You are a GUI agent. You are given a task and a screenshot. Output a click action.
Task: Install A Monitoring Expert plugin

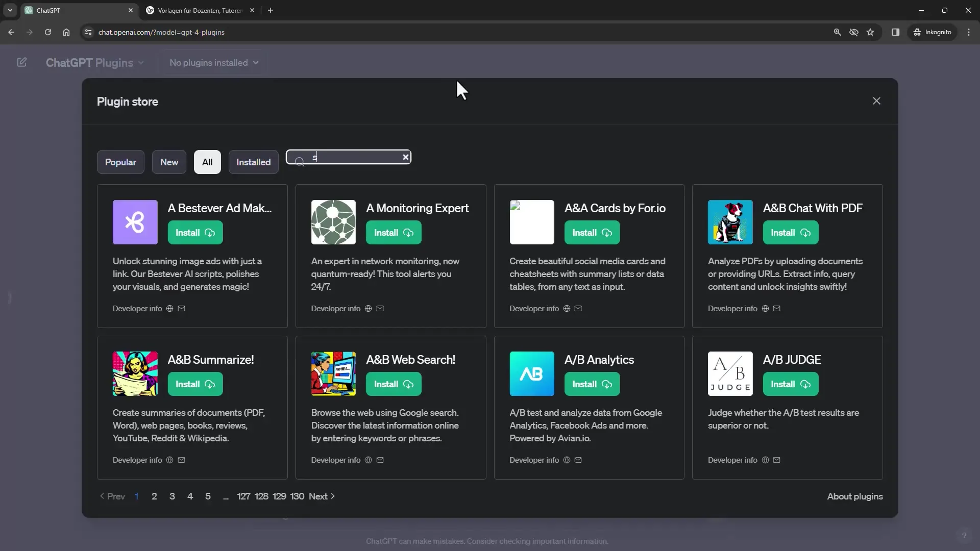[x=394, y=233]
